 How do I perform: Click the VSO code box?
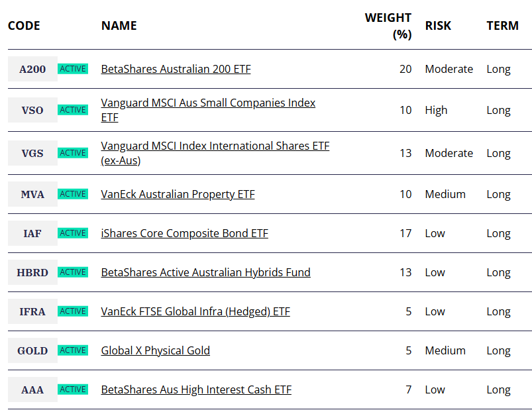coord(32,110)
